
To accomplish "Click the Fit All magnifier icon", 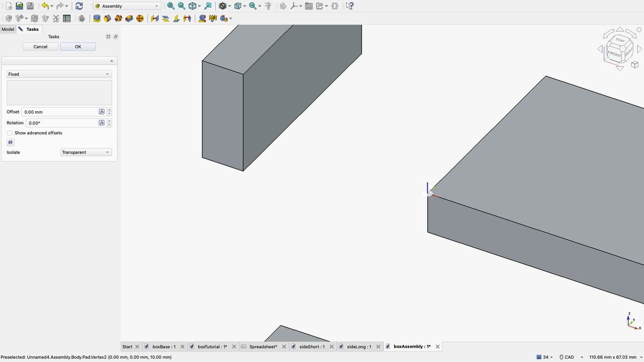I will pyautogui.click(x=171, y=6).
